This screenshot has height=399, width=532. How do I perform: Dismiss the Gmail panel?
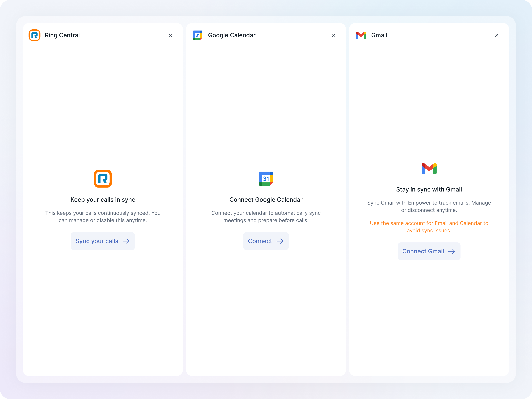[x=497, y=35]
